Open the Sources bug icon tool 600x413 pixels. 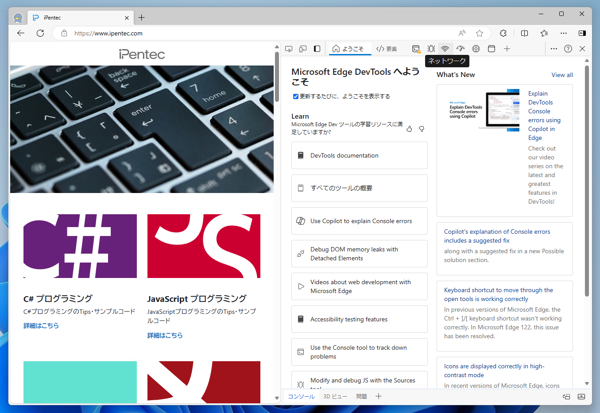click(431, 49)
